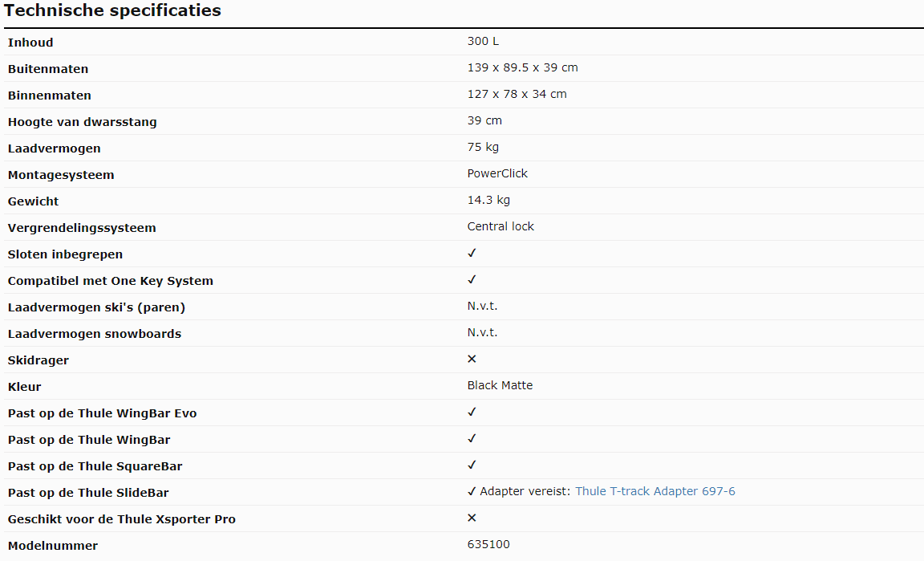Open the Thule T-track Adapter 697-6 link
The height and width of the screenshot is (561, 924).
[x=654, y=491]
